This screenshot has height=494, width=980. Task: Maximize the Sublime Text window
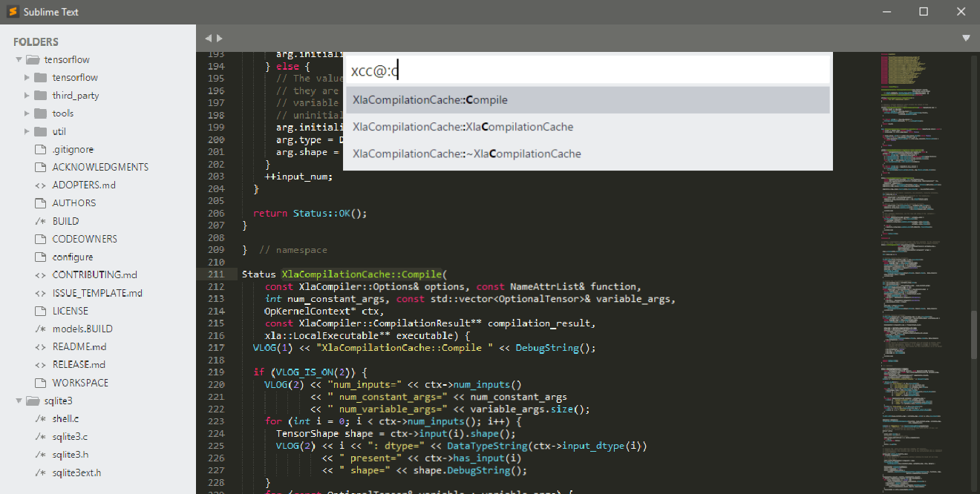924,12
